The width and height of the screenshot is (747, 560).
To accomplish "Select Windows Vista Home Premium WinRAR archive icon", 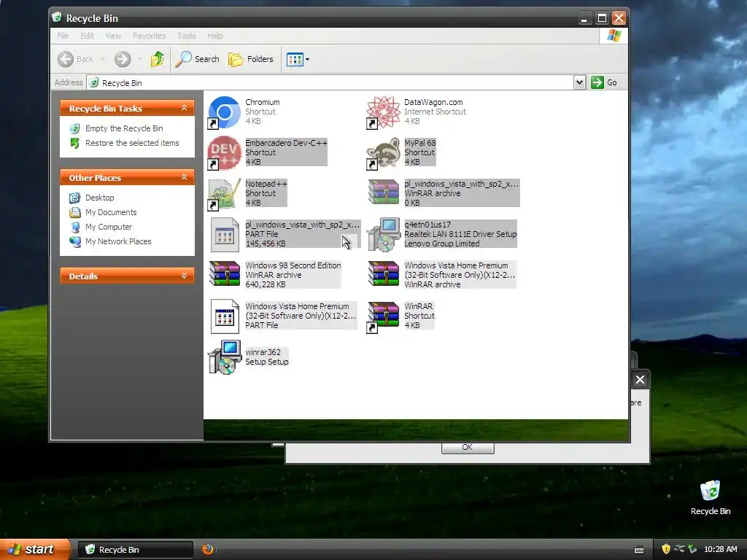I will pyautogui.click(x=384, y=274).
